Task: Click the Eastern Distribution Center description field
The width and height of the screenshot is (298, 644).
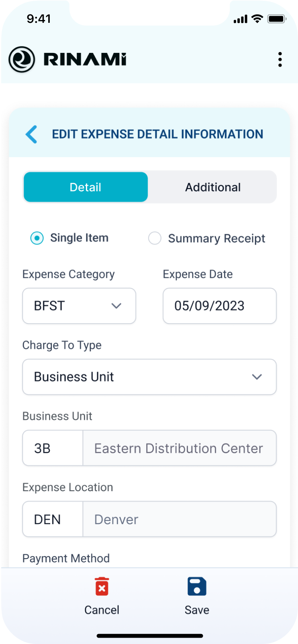Action: pyautogui.click(x=180, y=448)
